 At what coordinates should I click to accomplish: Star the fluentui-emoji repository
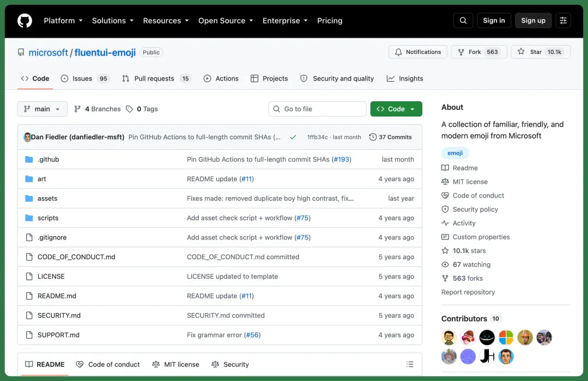point(541,52)
